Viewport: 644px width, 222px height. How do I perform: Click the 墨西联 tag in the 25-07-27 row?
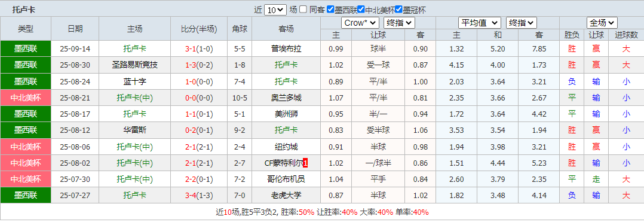point(26,196)
